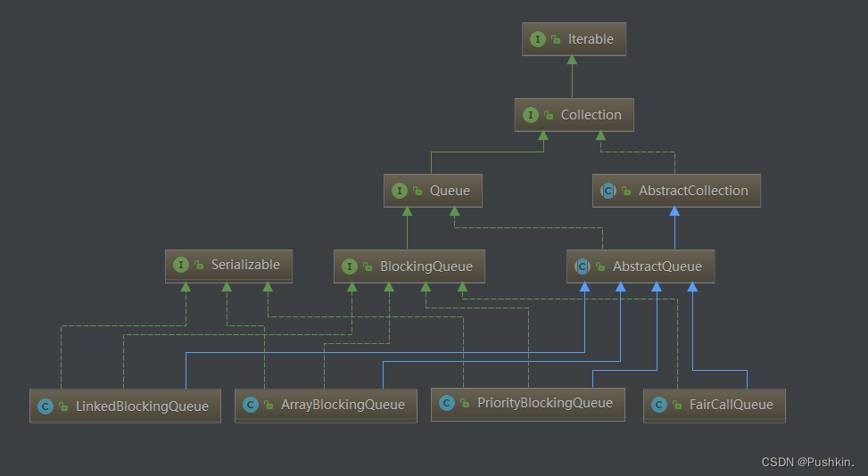This screenshot has width=868, height=476.
Task: Click the class icon on FairCallQueue
Action: point(658,405)
